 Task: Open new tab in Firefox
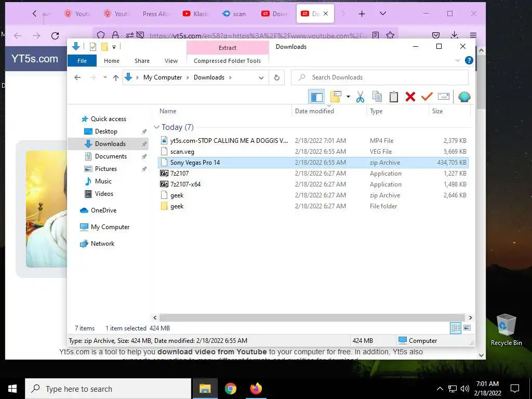click(362, 14)
